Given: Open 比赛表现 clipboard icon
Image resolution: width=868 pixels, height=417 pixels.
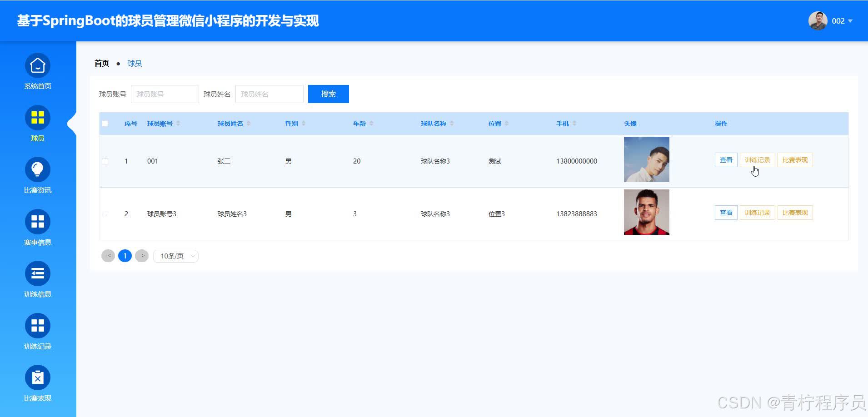Looking at the screenshot, I should [37, 378].
